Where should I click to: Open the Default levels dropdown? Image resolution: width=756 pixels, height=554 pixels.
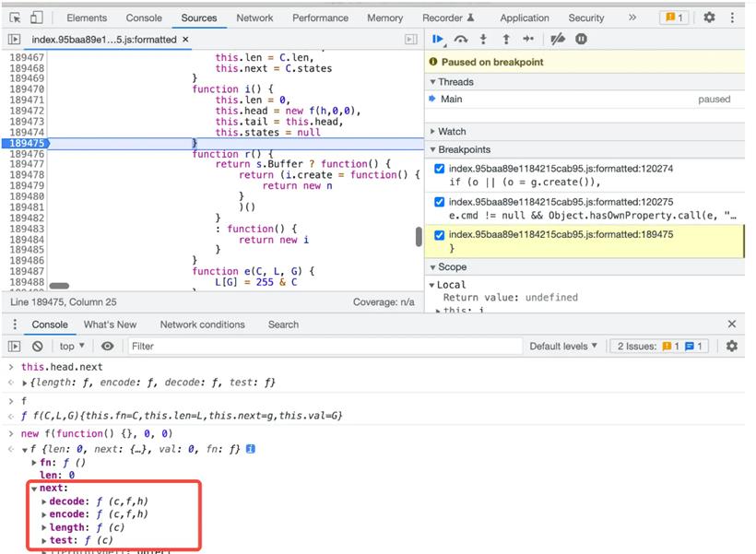[563, 347]
